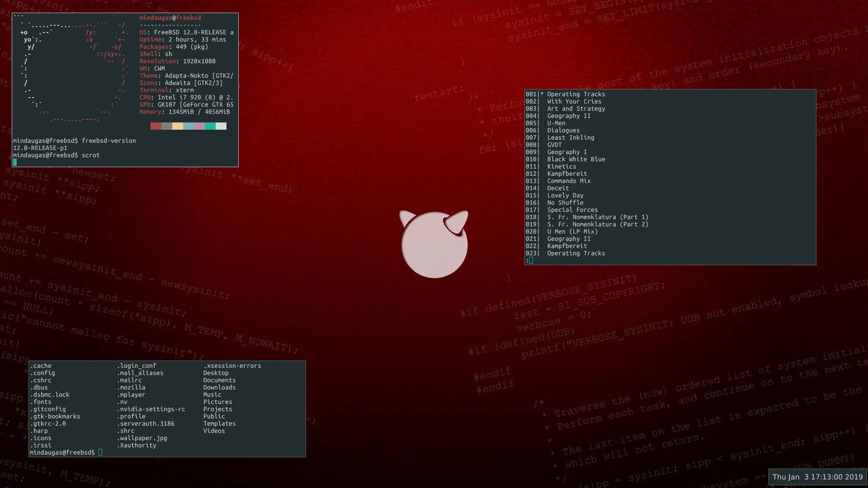Click the green color block in neofetch palette
This screenshot has height=488, width=868.
point(210,126)
